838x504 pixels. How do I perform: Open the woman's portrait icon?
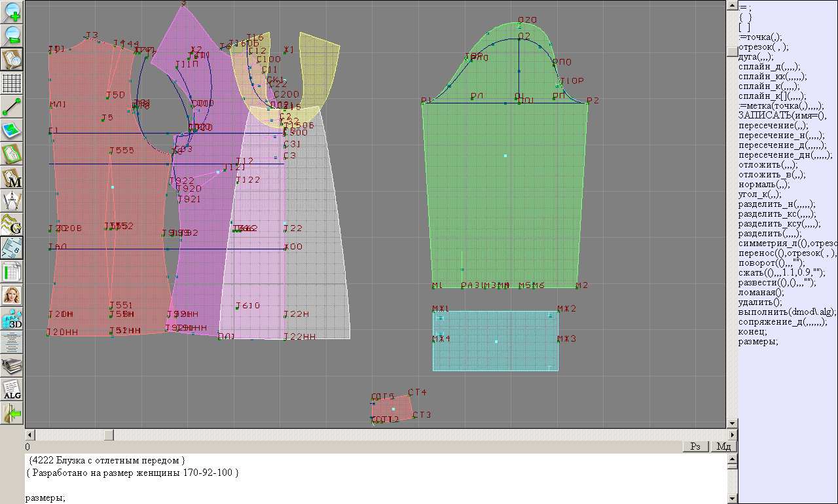click(x=12, y=295)
